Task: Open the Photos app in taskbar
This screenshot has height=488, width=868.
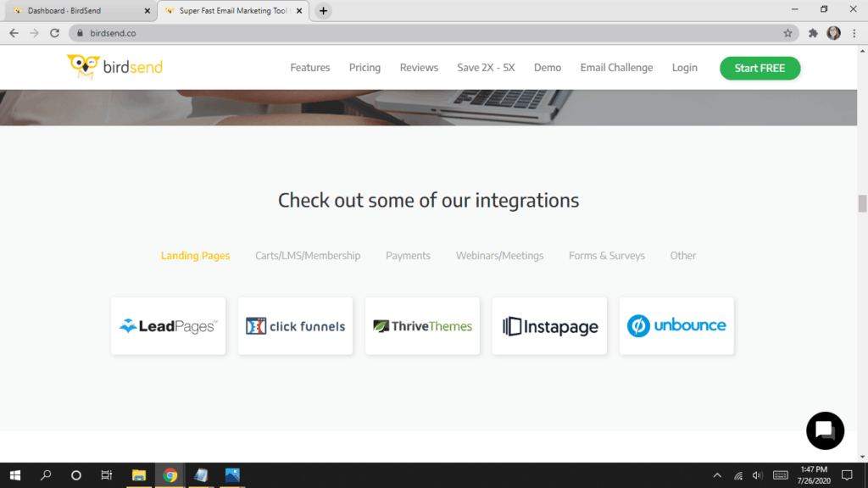Action: click(x=232, y=475)
